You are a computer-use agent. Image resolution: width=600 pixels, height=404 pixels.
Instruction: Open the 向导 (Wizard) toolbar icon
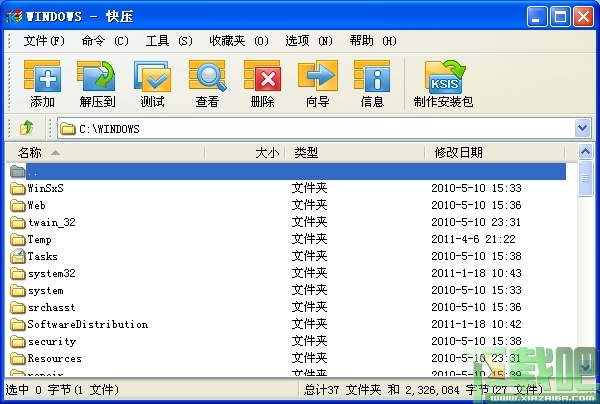tap(318, 76)
